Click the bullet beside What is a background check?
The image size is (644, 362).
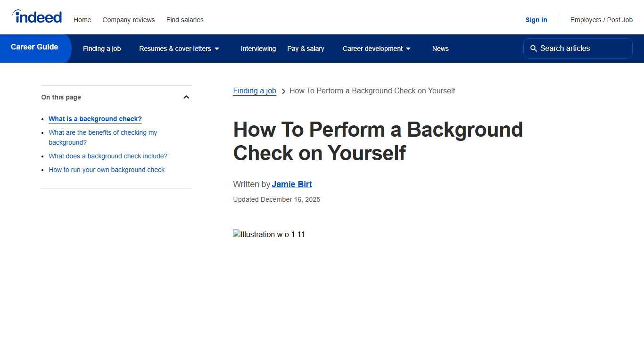(42, 119)
